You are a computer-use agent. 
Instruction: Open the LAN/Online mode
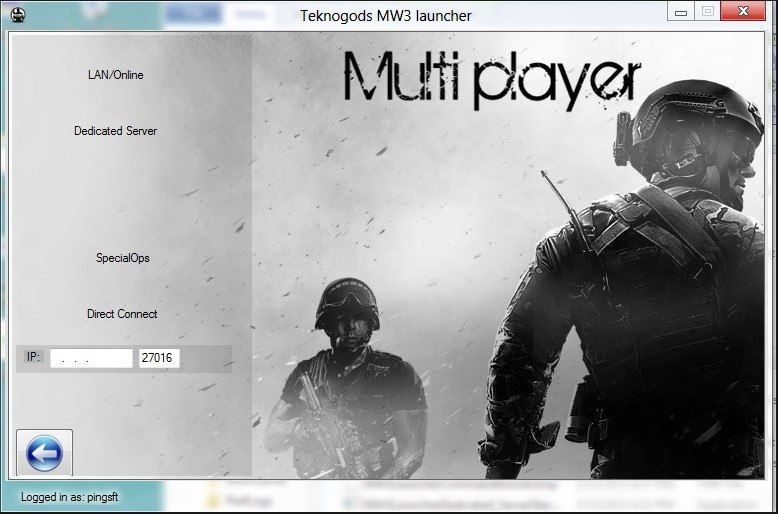[x=116, y=75]
